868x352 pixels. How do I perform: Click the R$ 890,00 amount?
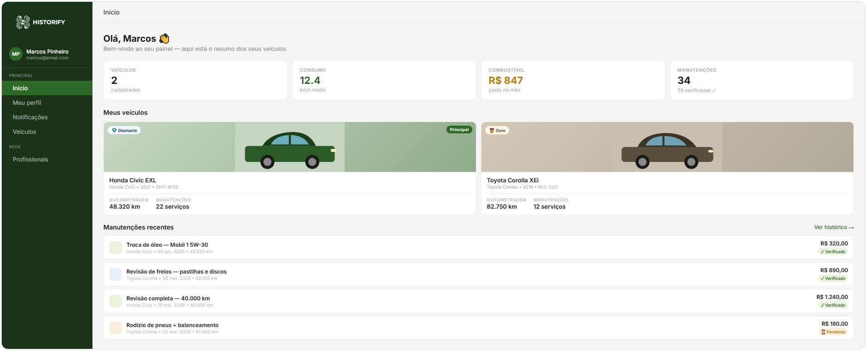pyautogui.click(x=834, y=270)
